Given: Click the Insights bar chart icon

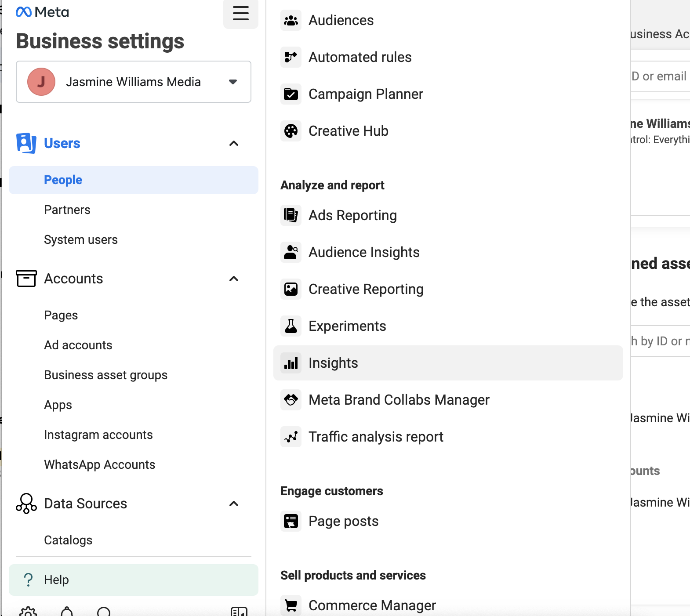Looking at the screenshot, I should pyautogui.click(x=291, y=363).
